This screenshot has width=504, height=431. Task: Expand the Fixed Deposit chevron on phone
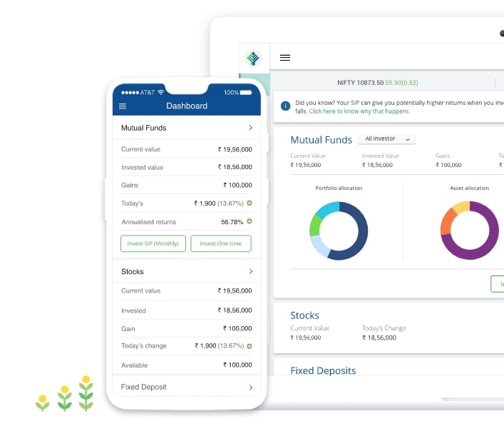tap(250, 387)
